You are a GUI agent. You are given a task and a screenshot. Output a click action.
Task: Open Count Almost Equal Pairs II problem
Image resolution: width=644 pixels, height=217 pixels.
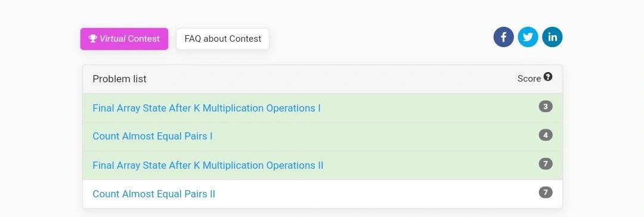(x=154, y=194)
